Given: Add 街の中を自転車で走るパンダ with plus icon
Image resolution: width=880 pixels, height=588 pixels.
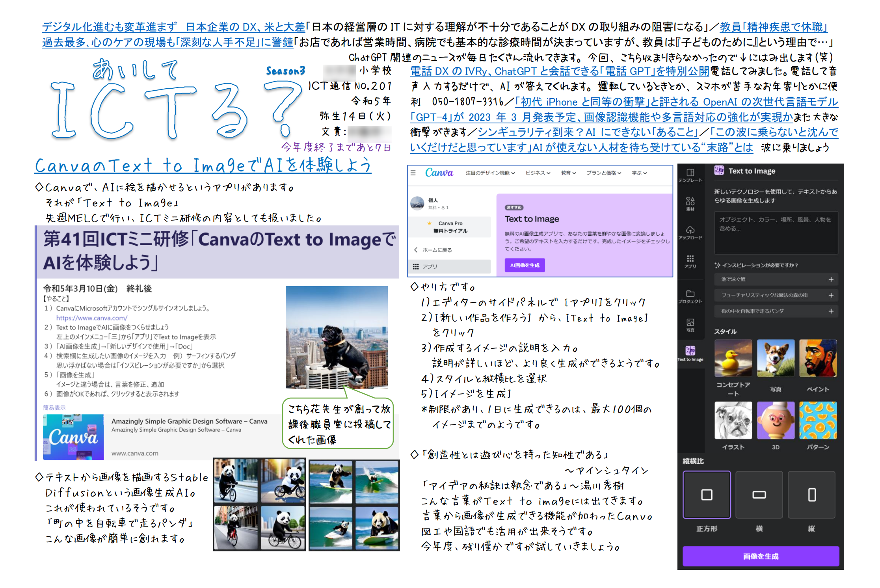Looking at the screenshot, I should pos(831,311).
